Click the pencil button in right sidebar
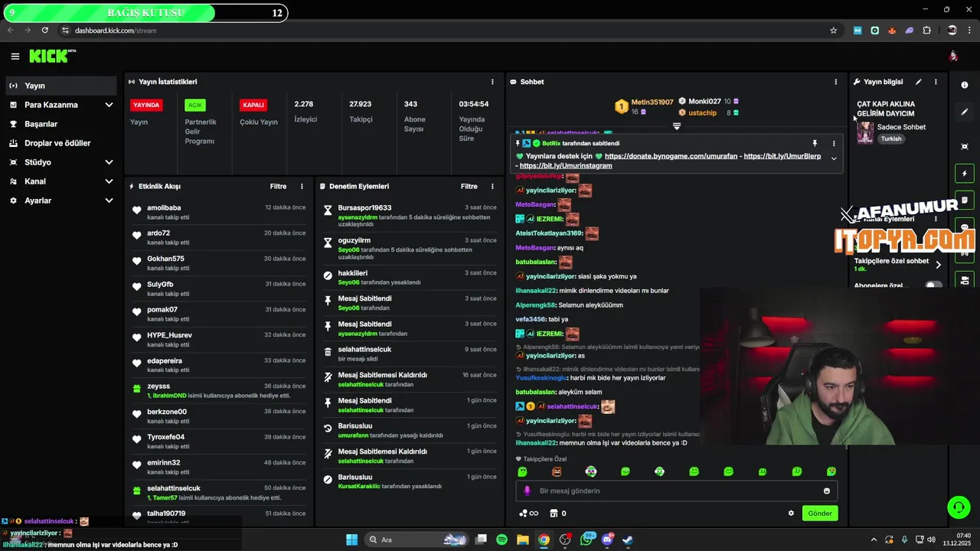Image resolution: width=980 pixels, height=551 pixels. point(965,112)
